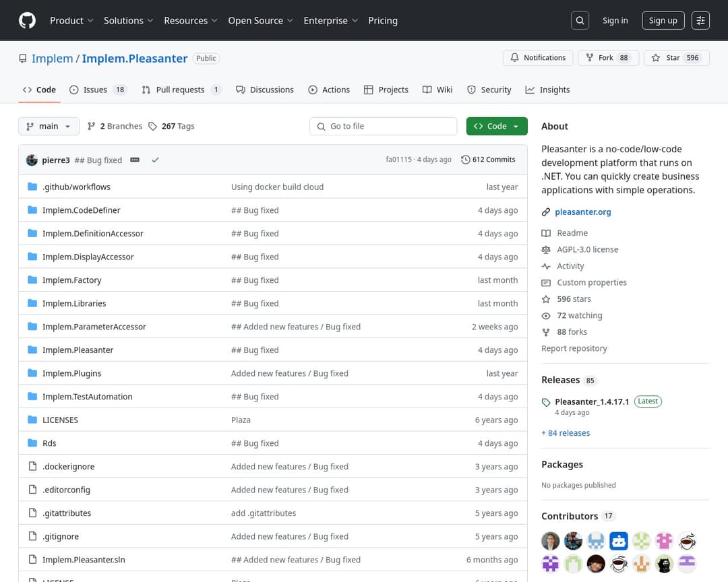728x582 pixels.
Task: Expand the Solutions menu
Action: (x=129, y=20)
